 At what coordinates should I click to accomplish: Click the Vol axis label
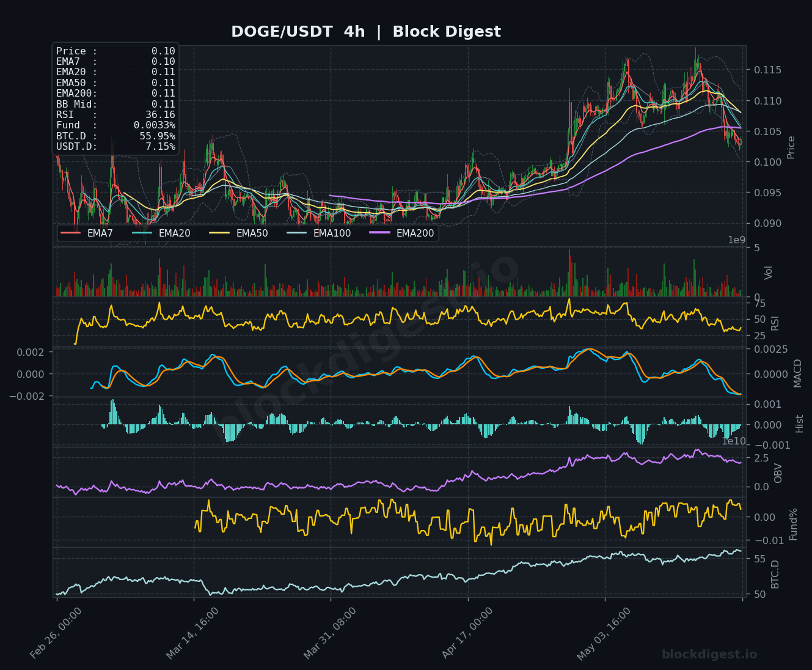click(x=769, y=273)
